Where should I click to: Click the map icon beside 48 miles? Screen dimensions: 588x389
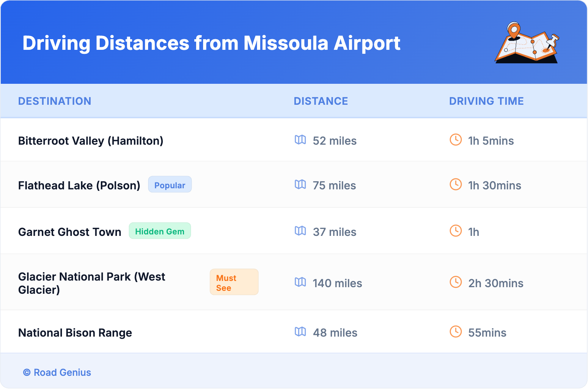click(x=300, y=331)
